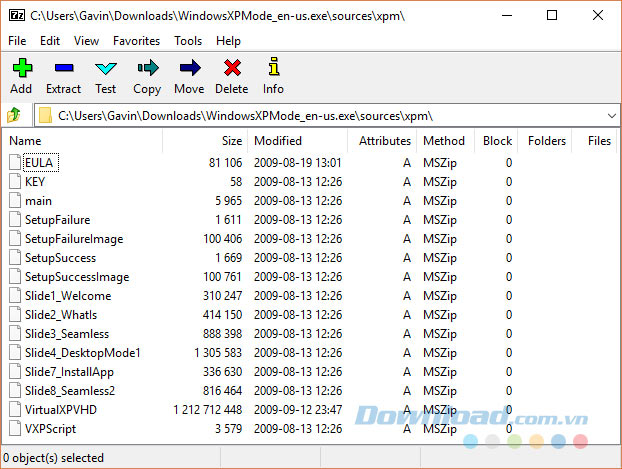Sort by the Attributes column header
622x469 pixels.
382,141
